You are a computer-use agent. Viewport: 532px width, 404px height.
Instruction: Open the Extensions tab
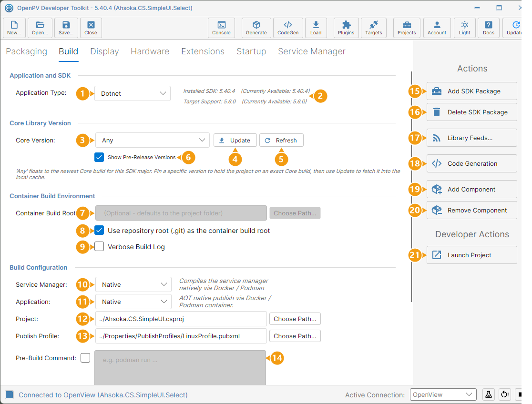tap(203, 51)
